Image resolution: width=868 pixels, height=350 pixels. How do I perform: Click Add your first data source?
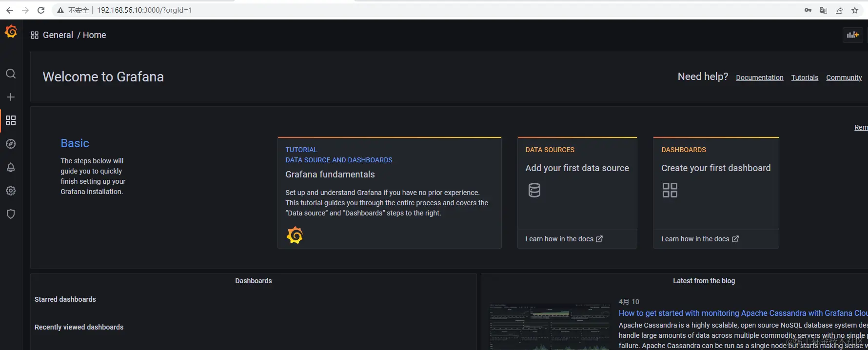(577, 168)
